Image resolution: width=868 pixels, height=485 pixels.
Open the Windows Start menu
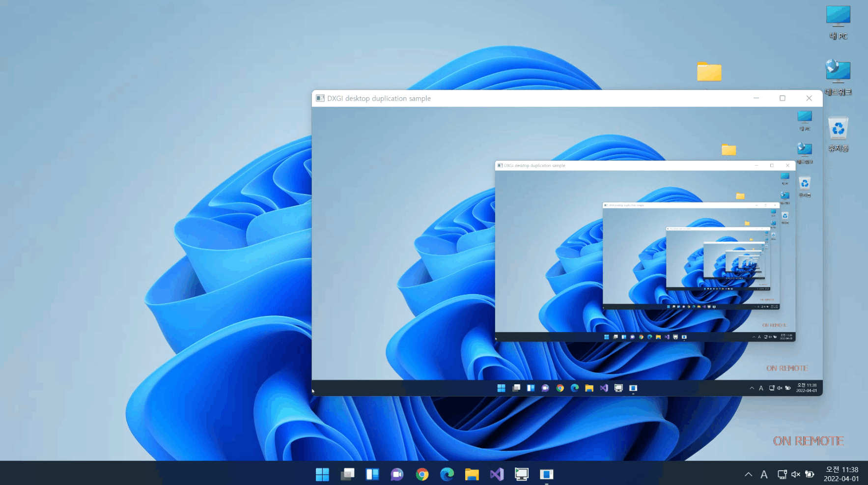click(322, 474)
